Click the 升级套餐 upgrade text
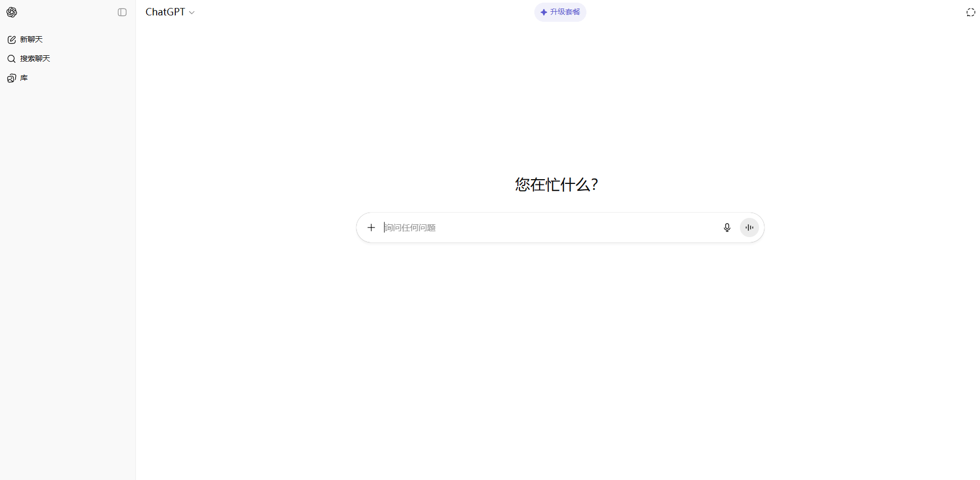This screenshot has height=480, width=980. tap(565, 12)
